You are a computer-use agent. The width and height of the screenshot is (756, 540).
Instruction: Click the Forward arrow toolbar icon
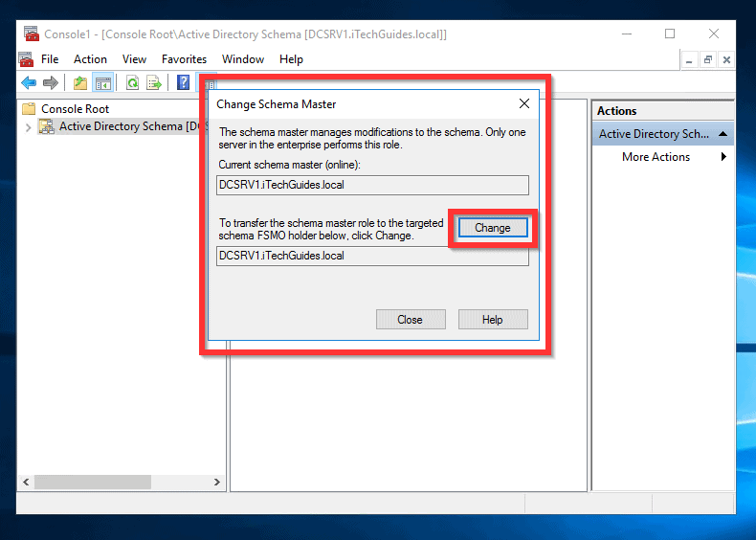coord(50,83)
